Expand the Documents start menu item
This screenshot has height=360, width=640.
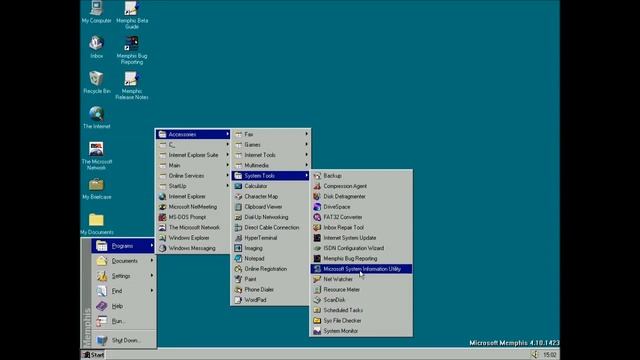(x=123, y=261)
